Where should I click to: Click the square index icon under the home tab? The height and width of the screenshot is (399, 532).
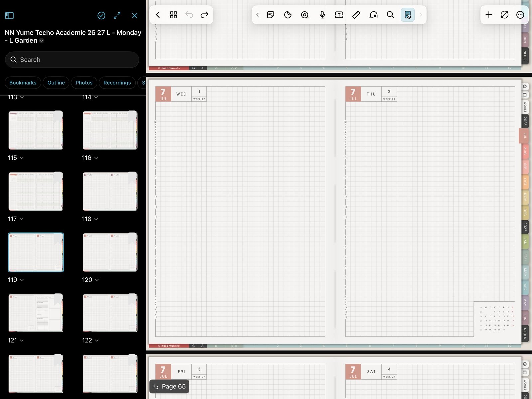[x=525, y=95]
